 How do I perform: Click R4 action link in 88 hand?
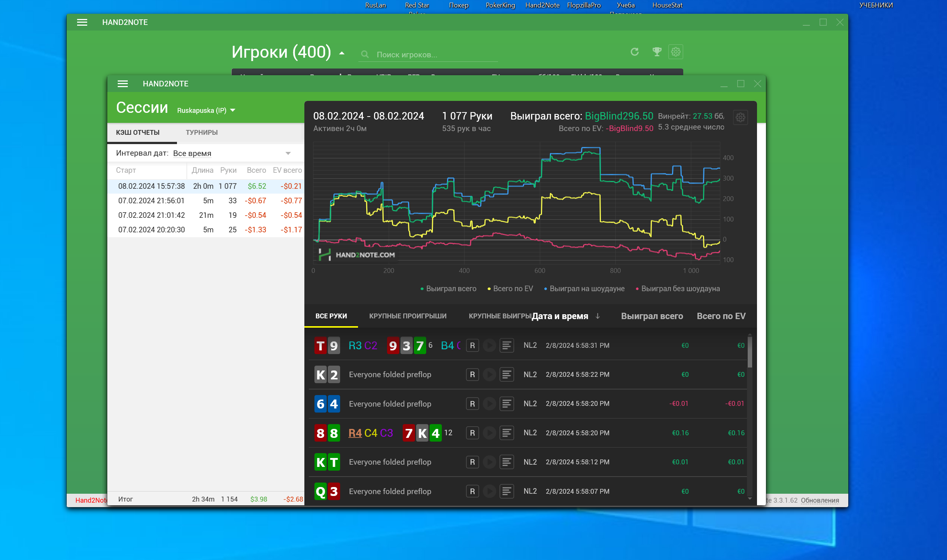coord(355,433)
